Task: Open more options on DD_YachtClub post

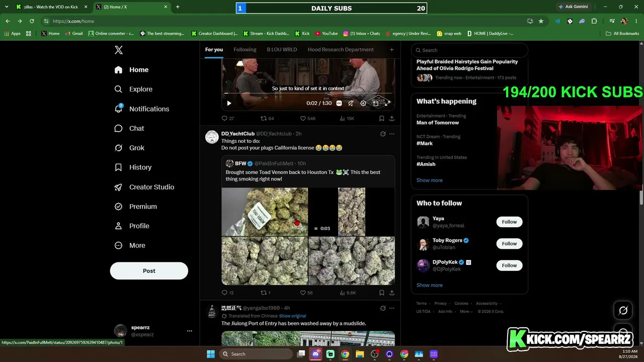Action: click(392, 134)
